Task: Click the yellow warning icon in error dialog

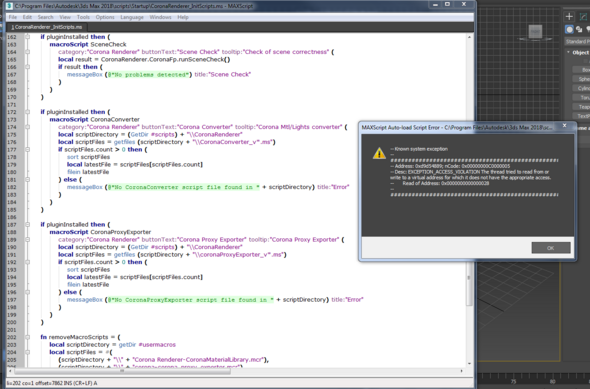Action: 379,153
